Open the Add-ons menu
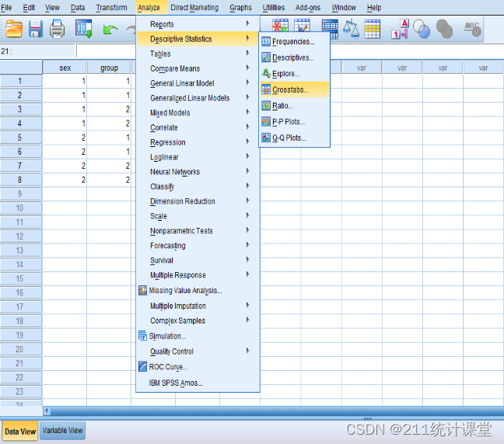The height and width of the screenshot is (444, 504). click(308, 8)
